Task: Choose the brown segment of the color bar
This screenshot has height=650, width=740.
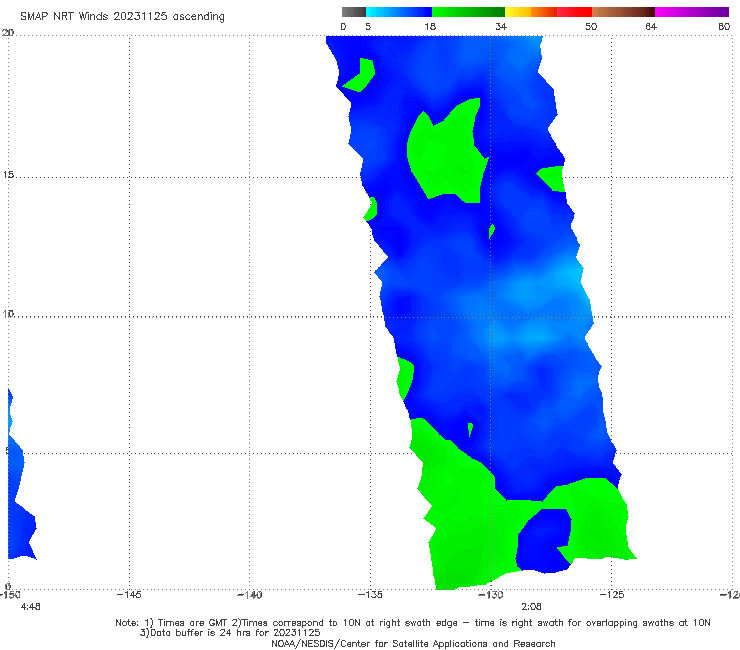Action: click(x=623, y=12)
